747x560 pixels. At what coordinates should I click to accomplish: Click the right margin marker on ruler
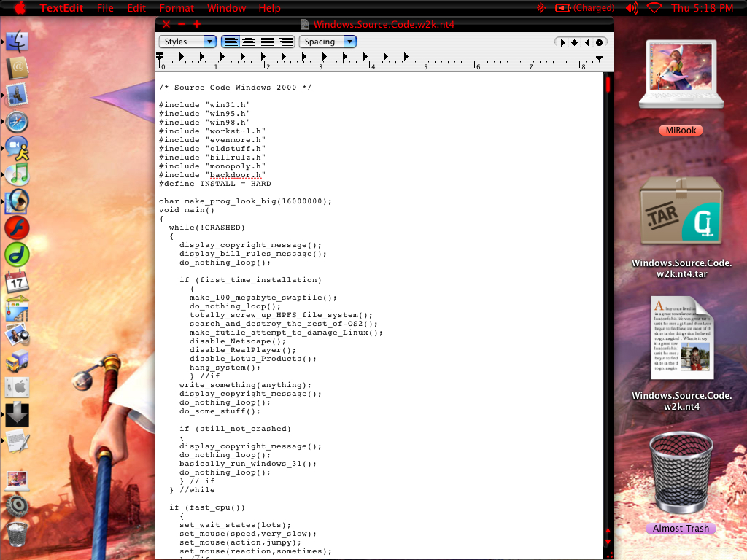600,58
